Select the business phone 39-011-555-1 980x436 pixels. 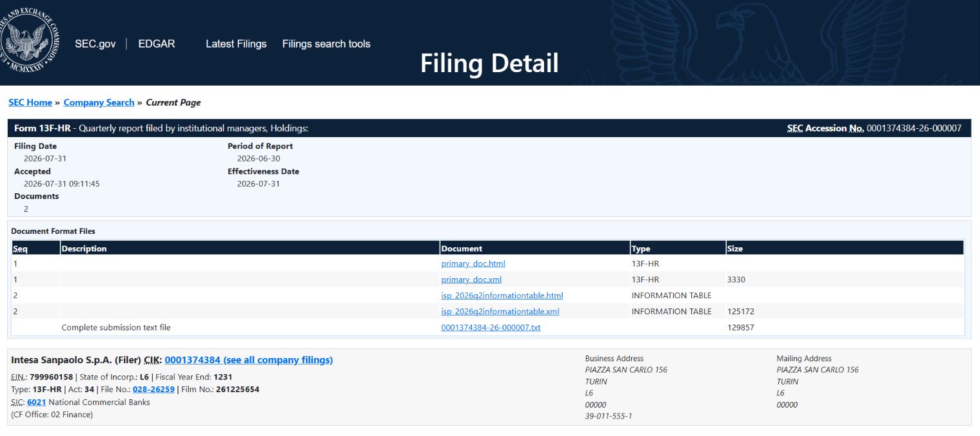click(x=609, y=416)
